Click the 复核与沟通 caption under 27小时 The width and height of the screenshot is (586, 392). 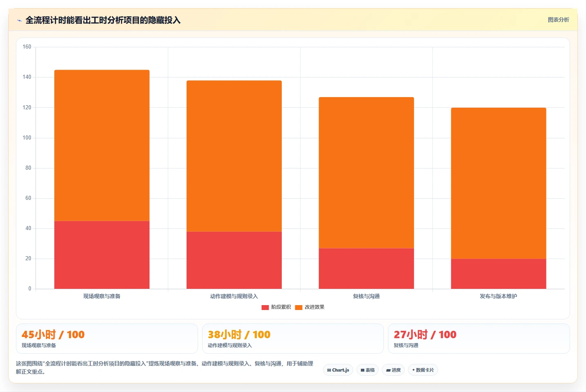click(x=406, y=345)
